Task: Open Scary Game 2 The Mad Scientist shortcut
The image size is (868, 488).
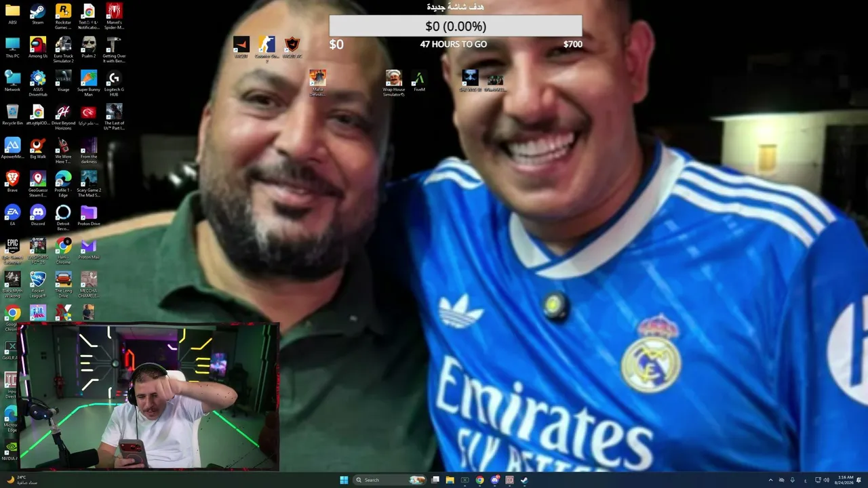Action: click(89, 184)
